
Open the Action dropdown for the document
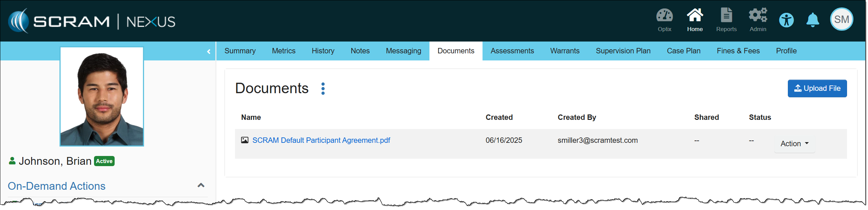point(794,144)
